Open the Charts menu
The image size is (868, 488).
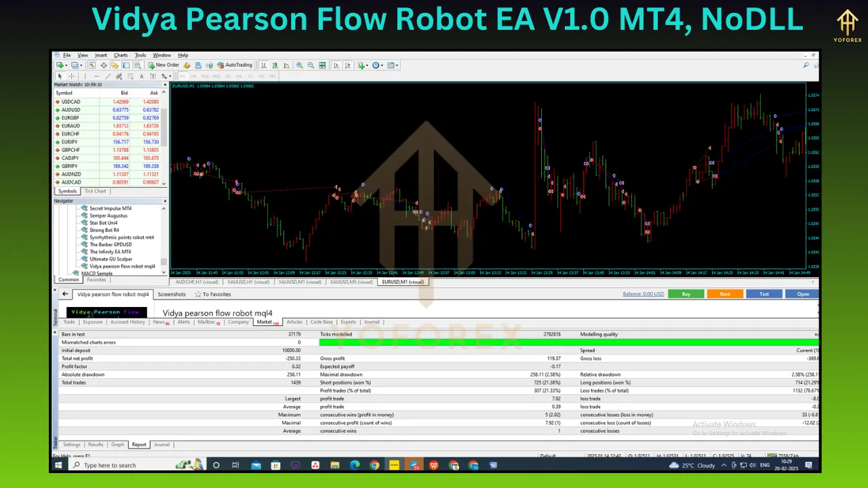pos(121,55)
